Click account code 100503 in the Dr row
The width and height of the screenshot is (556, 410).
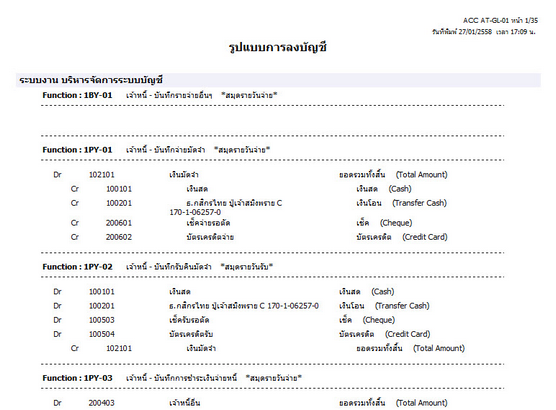102,320
